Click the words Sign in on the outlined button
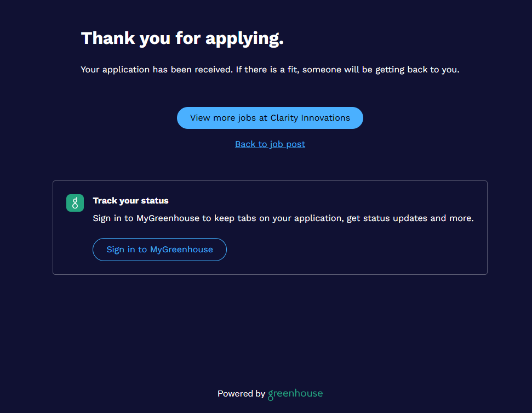 (121, 250)
